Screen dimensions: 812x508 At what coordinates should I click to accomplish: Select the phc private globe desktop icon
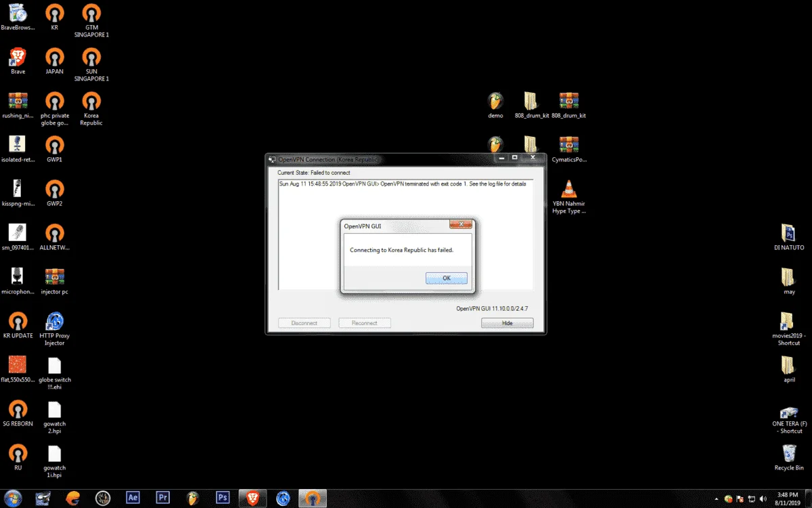tap(54, 108)
